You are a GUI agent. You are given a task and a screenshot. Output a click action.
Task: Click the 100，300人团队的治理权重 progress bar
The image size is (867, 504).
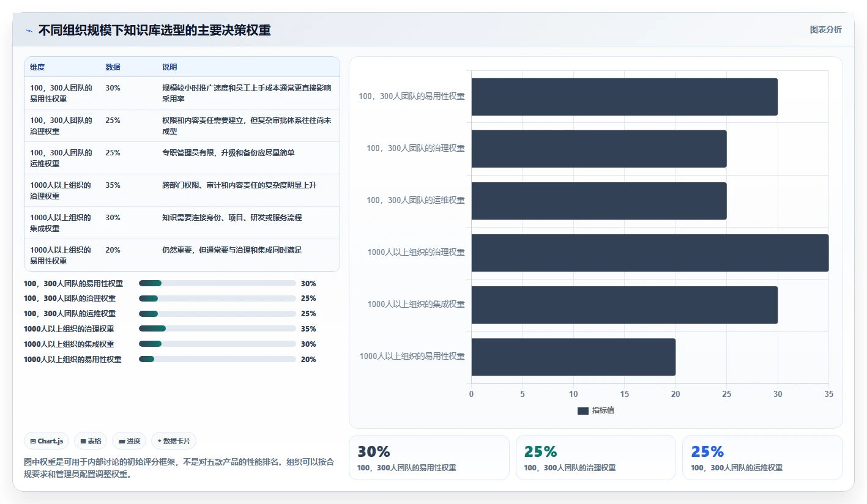coord(217,298)
